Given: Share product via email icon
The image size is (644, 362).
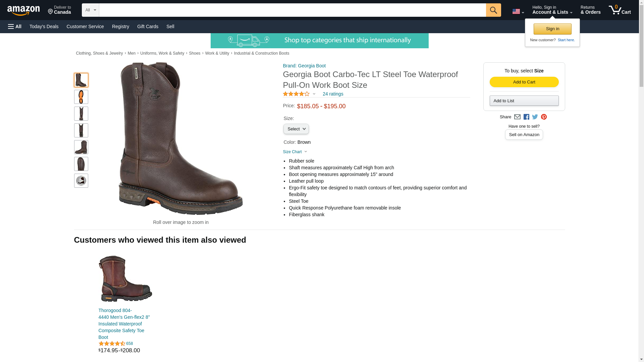Looking at the screenshot, I should [x=517, y=117].
